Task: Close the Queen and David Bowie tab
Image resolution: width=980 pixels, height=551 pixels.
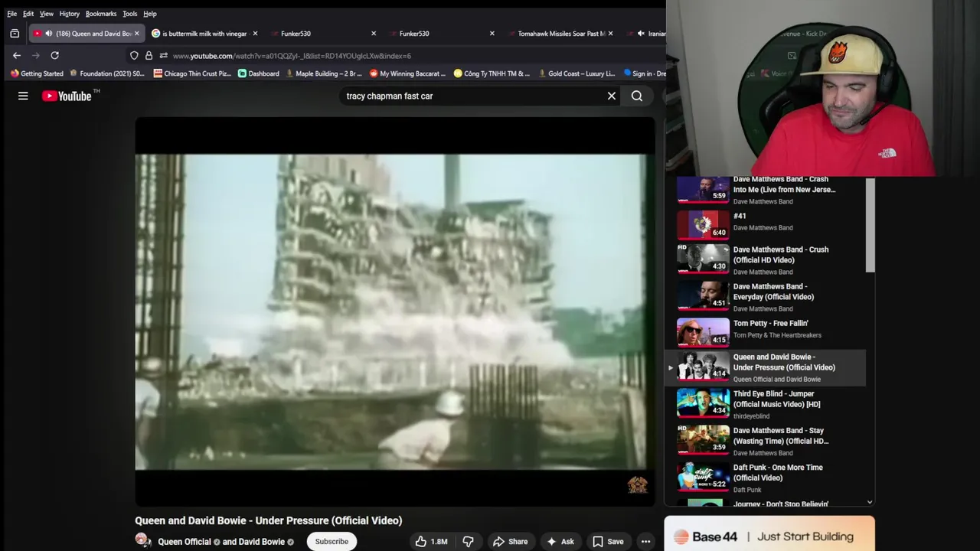Action: (137, 34)
